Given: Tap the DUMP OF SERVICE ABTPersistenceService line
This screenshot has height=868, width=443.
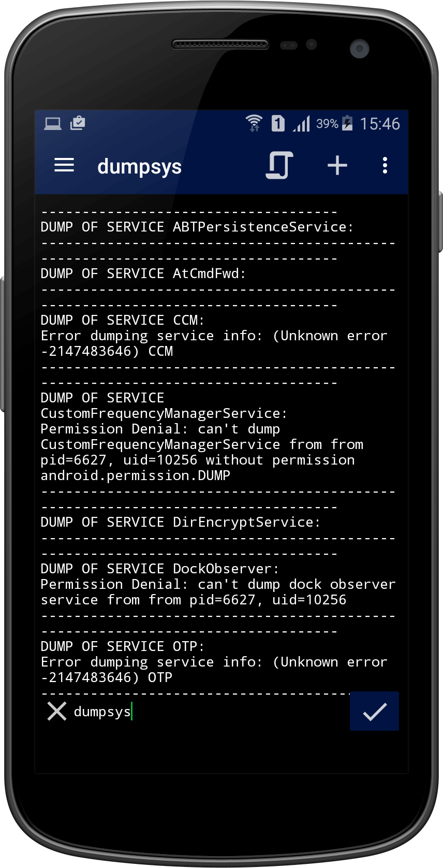Looking at the screenshot, I should tap(197, 227).
